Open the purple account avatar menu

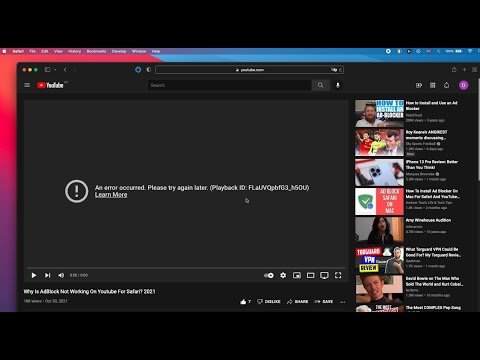pos(463,85)
